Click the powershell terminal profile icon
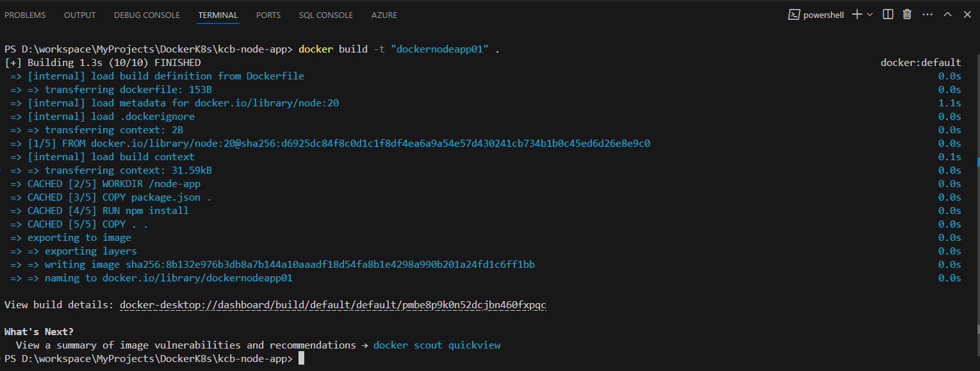This screenshot has width=980, height=371. click(x=794, y=15)
